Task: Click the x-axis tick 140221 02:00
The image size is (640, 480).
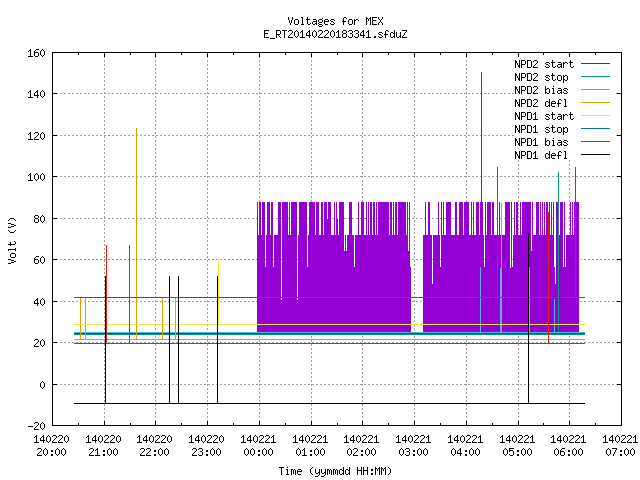Action: (x=361, y=446)
